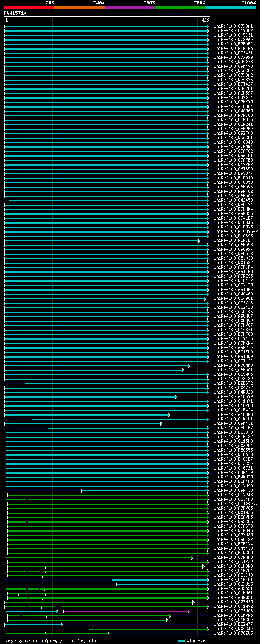Click hit label UniRef100_A6H597
Screen dimensions: 260x644
click(233, 93)
